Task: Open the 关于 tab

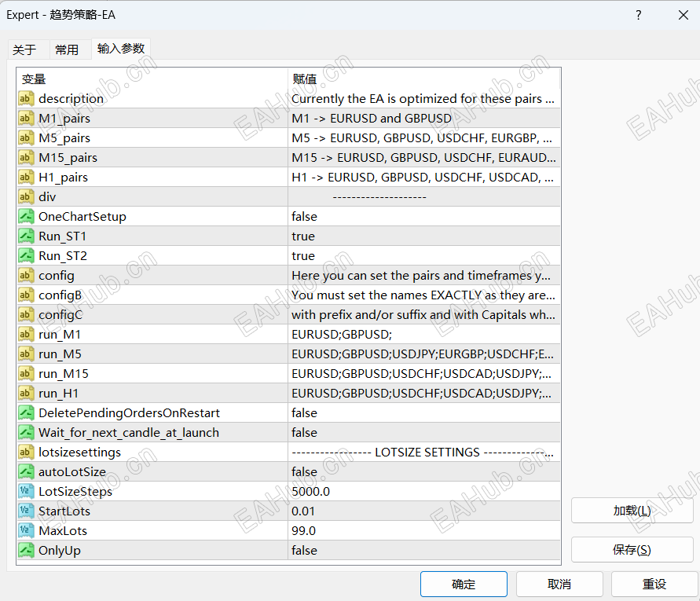Action: (27, 49)
